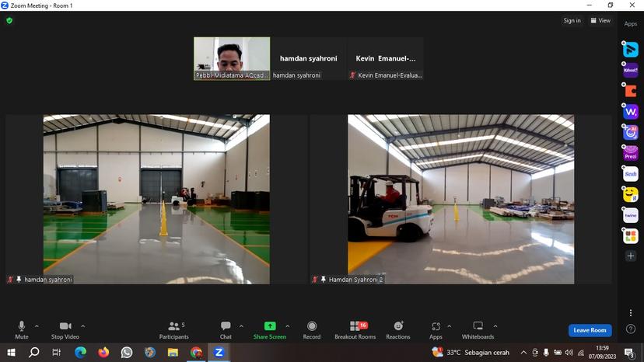Open the yellow smiley face app in sidebar
This screenshot has width=644, height=362.
pyautogui.click(x=631, y=194)
